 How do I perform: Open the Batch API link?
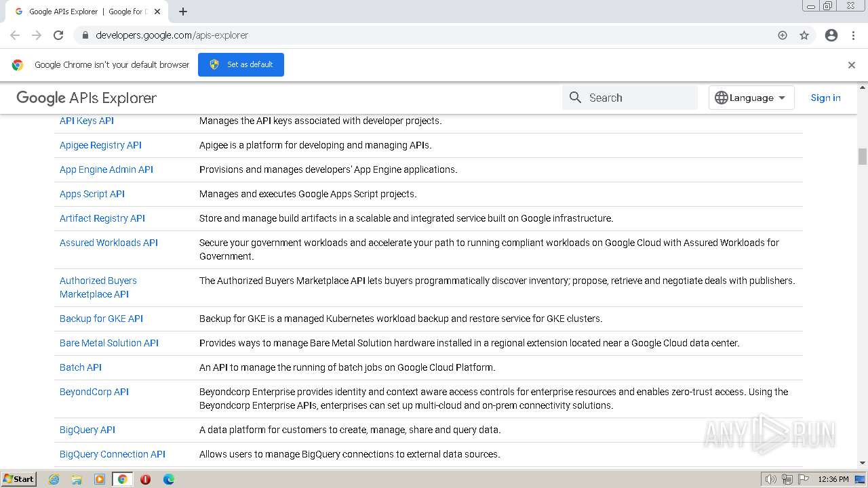click(x=81, y=367)
